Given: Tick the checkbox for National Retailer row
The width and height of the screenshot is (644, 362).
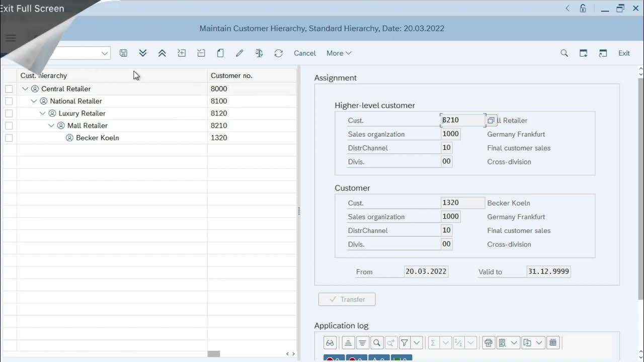Looking at the screenshot, I should pos(9,101).
